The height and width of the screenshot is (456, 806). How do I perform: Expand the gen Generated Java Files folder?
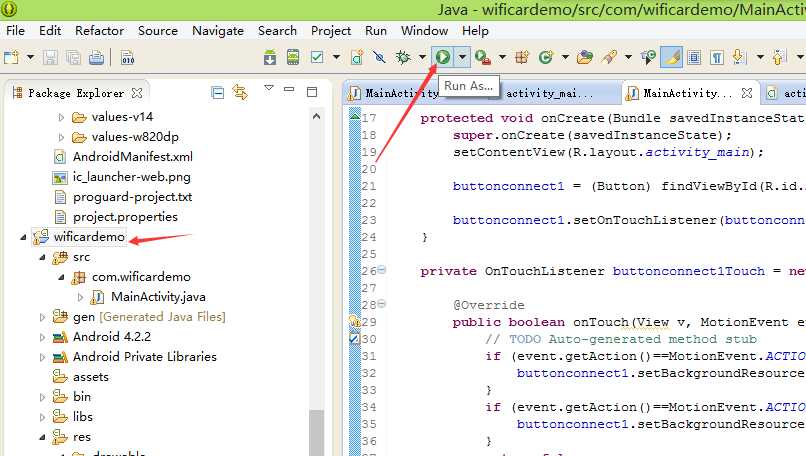pyautogui.click(x=42, y=317)
